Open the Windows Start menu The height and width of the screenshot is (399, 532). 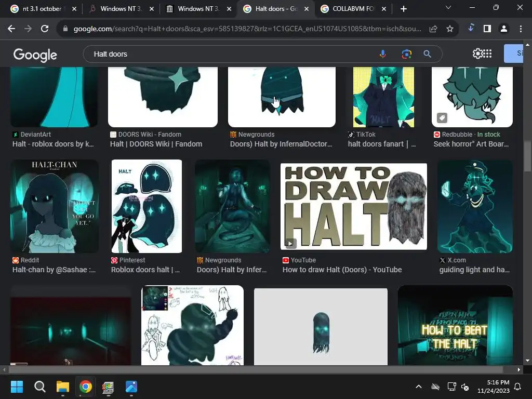point(17,387)
